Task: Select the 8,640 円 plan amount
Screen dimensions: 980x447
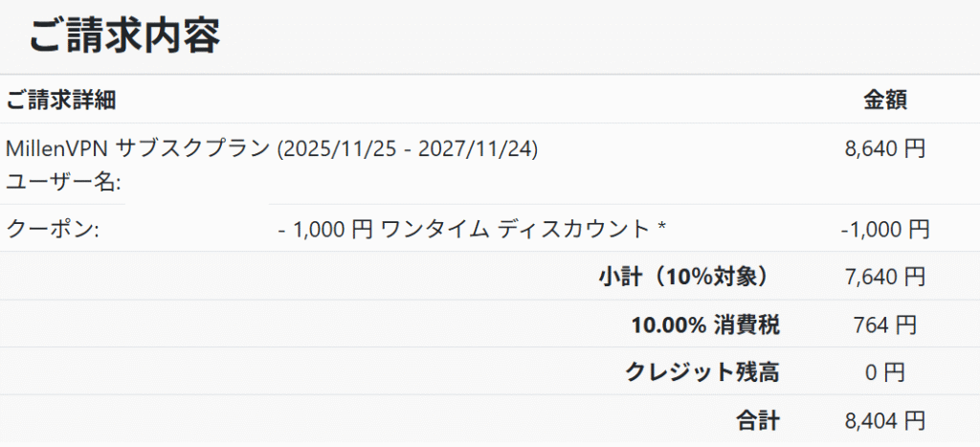Action: coord(885,148)
